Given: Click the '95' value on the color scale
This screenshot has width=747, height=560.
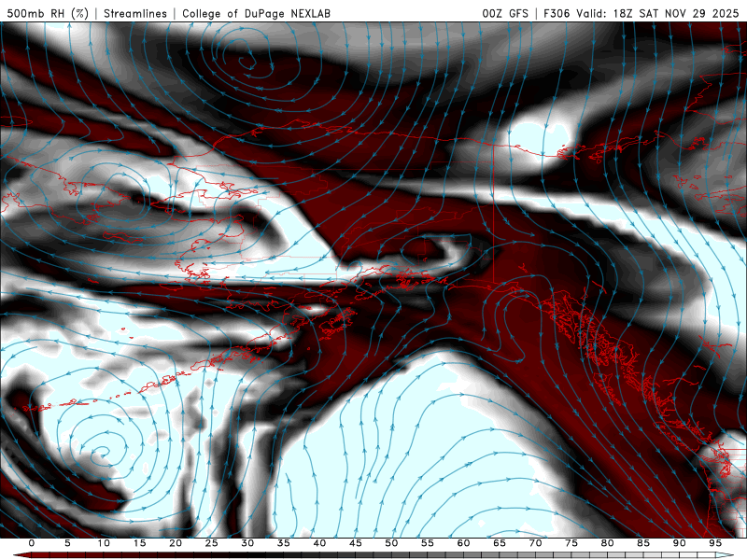Looking at the screenshot, I should (x=715, y=543).
